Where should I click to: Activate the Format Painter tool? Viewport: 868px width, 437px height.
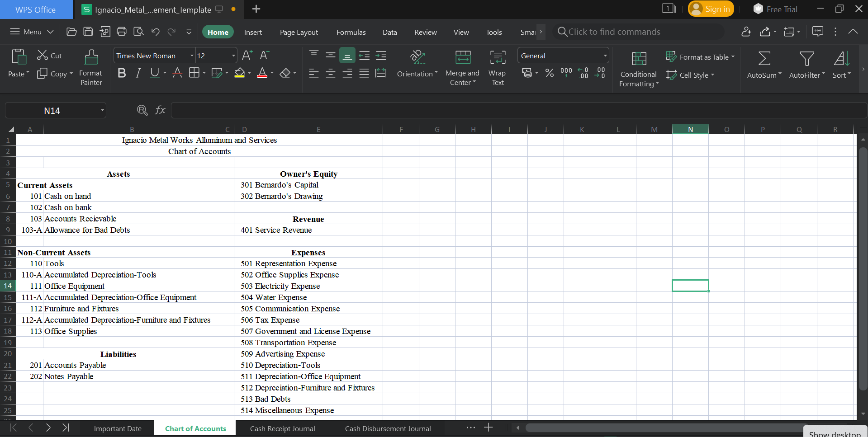[x=91, y=68]
